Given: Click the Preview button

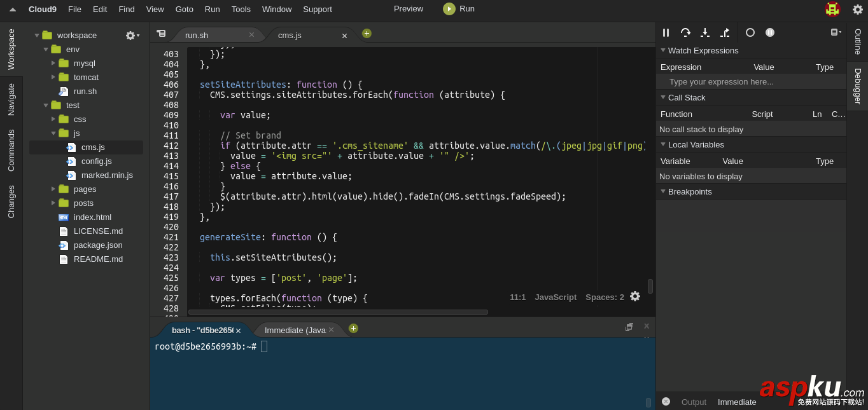Looking at the screenshot, I should pyautogui.click(x=408, y=9).
